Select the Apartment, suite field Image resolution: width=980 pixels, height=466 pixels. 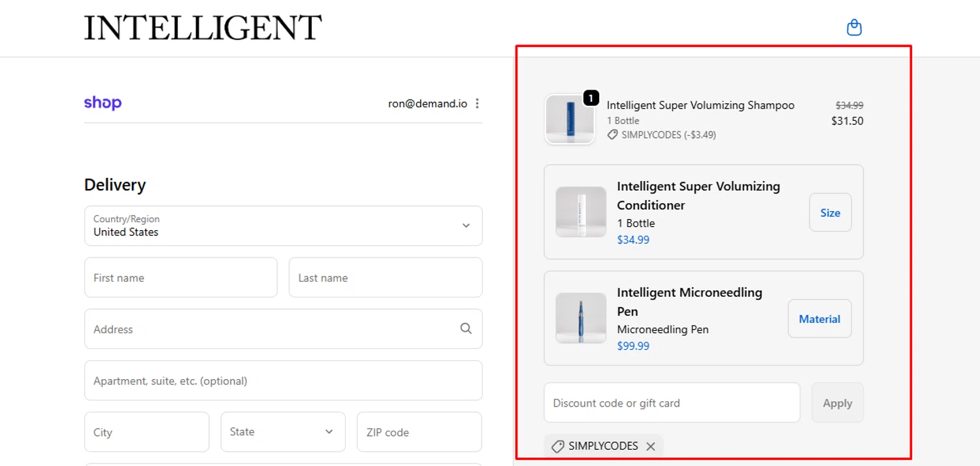[x=284, y=380]
